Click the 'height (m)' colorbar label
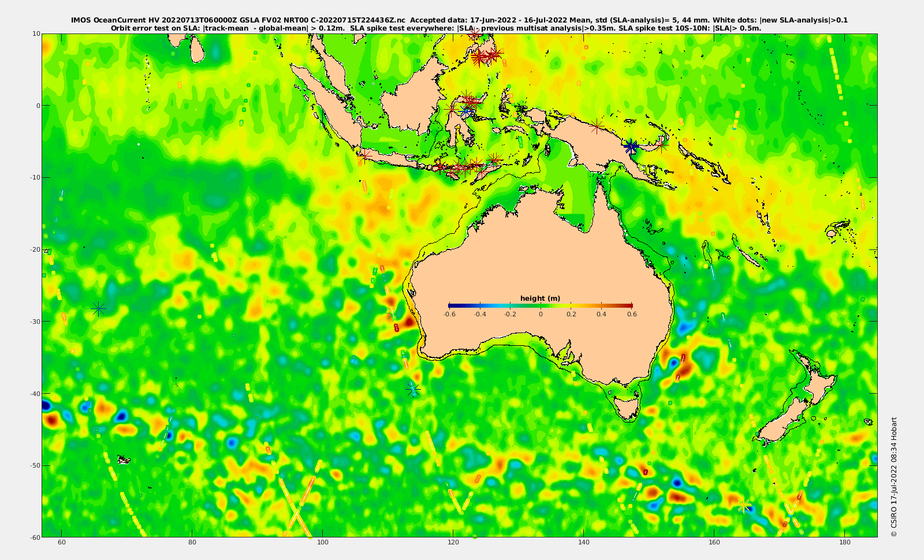The height and width of the screenshot is (560, 924). pos(541,298)
